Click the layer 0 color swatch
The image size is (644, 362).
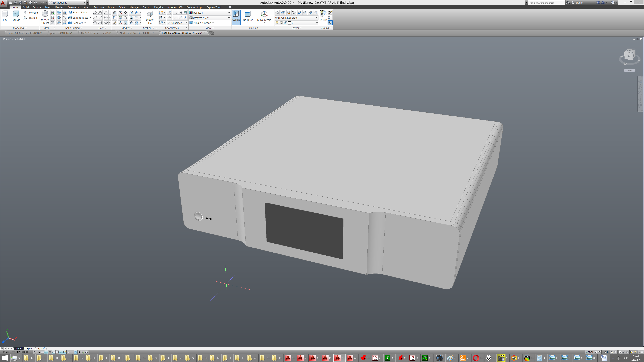289,23
